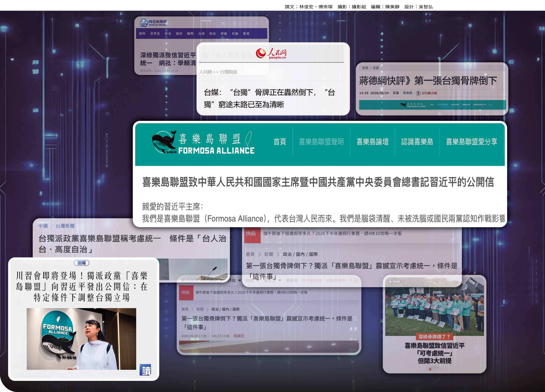Open the photo of woman beside Formosa Alliance sign

coord(82,339)
